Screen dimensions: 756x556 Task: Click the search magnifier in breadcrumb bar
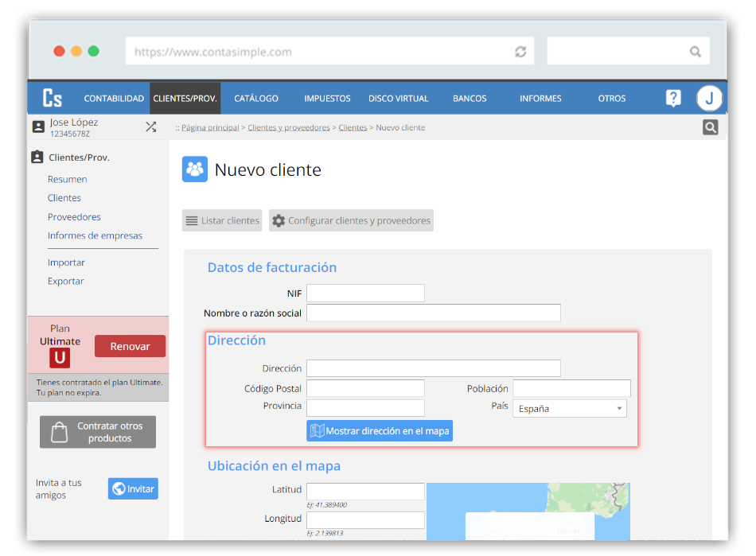(710, 127)
